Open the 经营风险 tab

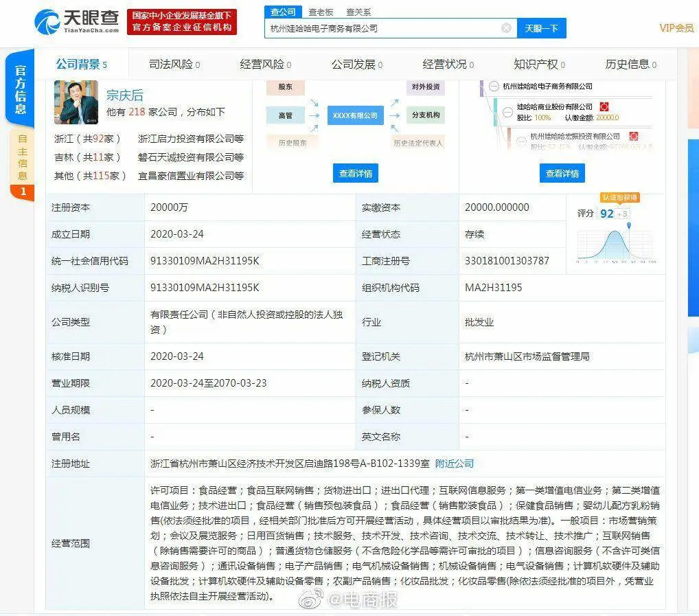(266, 64)
